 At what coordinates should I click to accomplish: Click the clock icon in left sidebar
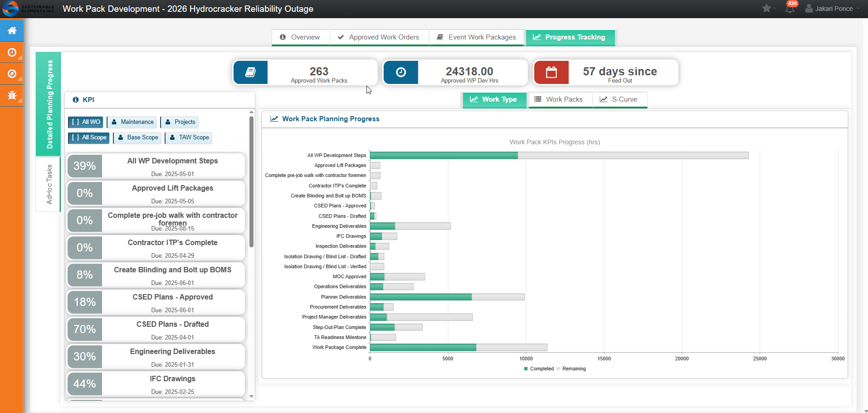12,52
